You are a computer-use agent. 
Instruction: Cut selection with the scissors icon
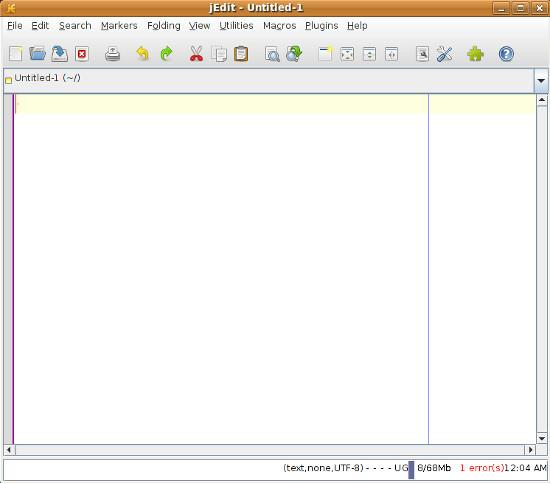[196, 54]
